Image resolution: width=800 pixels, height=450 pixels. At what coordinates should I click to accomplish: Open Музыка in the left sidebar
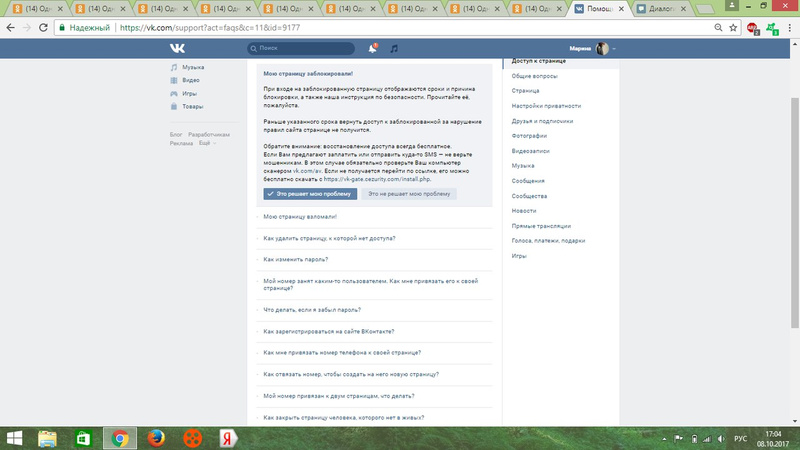[193, 67]
